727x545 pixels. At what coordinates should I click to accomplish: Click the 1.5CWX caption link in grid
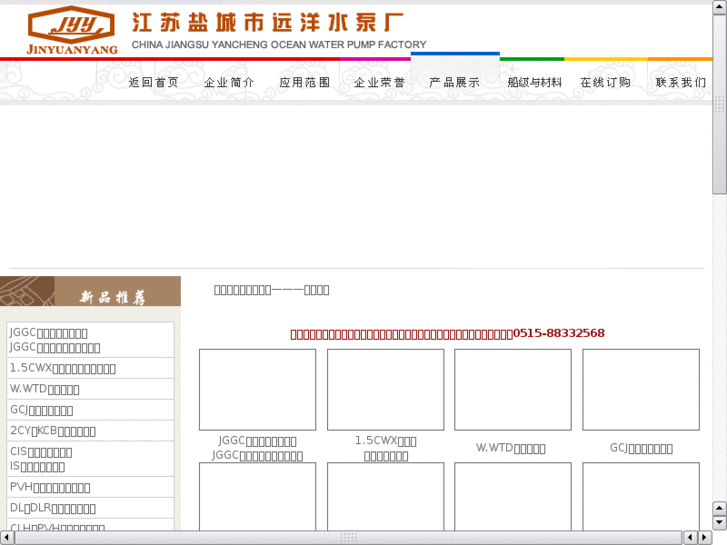point(386,448)
